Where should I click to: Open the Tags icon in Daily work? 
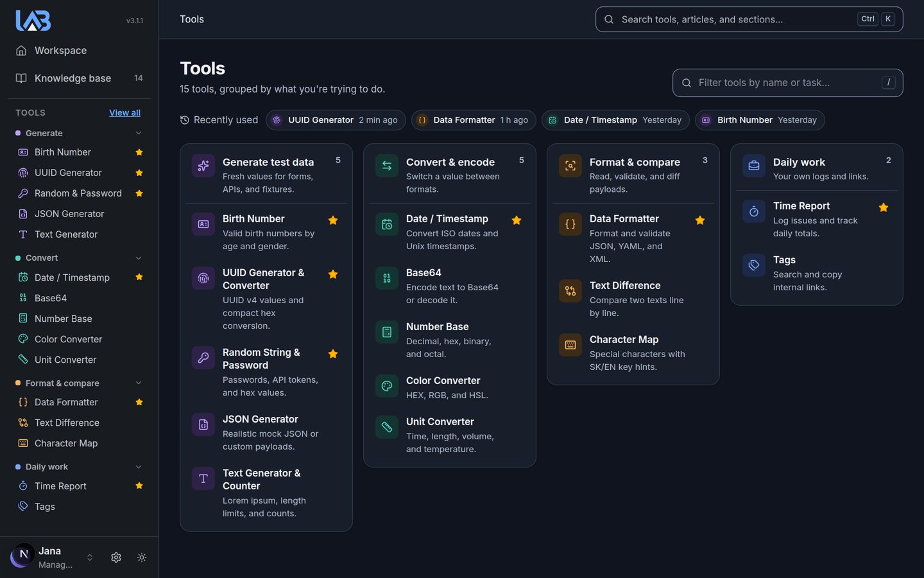point(754,265)
